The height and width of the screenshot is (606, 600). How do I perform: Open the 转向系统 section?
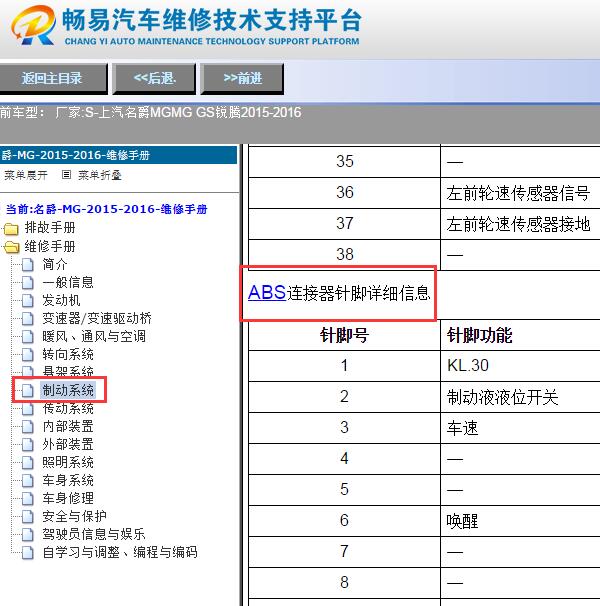(x=68, y=354)
